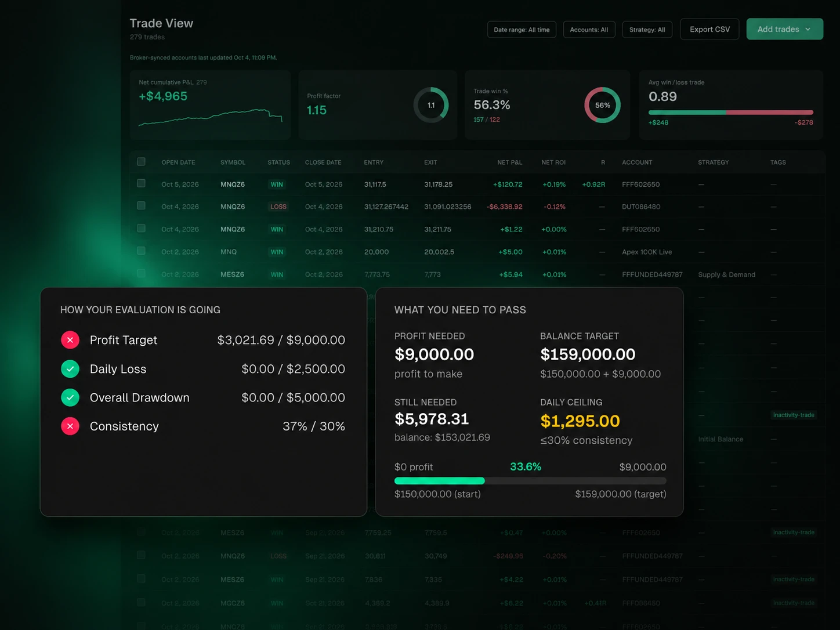Click the FFFUNDED449787 account in MESZ6 row
Image resolution: width=840 pixels, height=630 pixels.
pos(652,274)
